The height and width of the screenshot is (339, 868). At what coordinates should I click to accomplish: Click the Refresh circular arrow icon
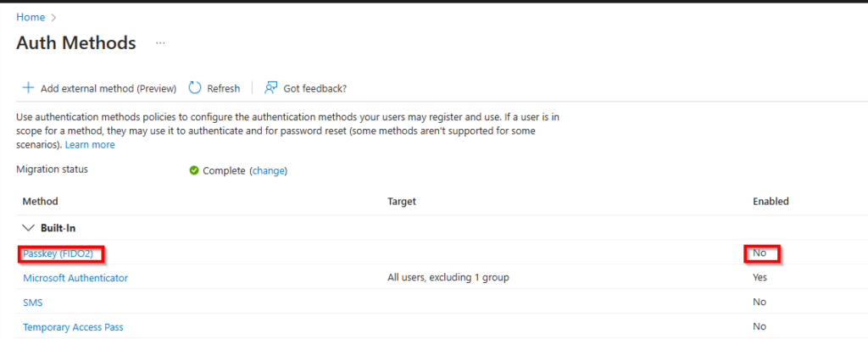195,88
